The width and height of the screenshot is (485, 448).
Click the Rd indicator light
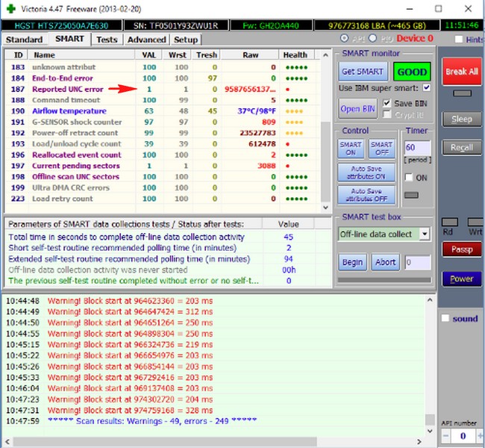coord(449,222)
